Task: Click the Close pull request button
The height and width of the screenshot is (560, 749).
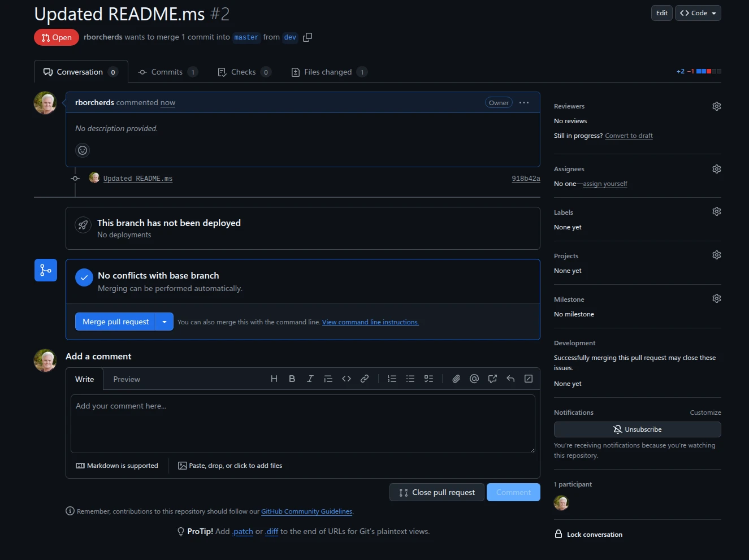Action: (x=437, y=492)
